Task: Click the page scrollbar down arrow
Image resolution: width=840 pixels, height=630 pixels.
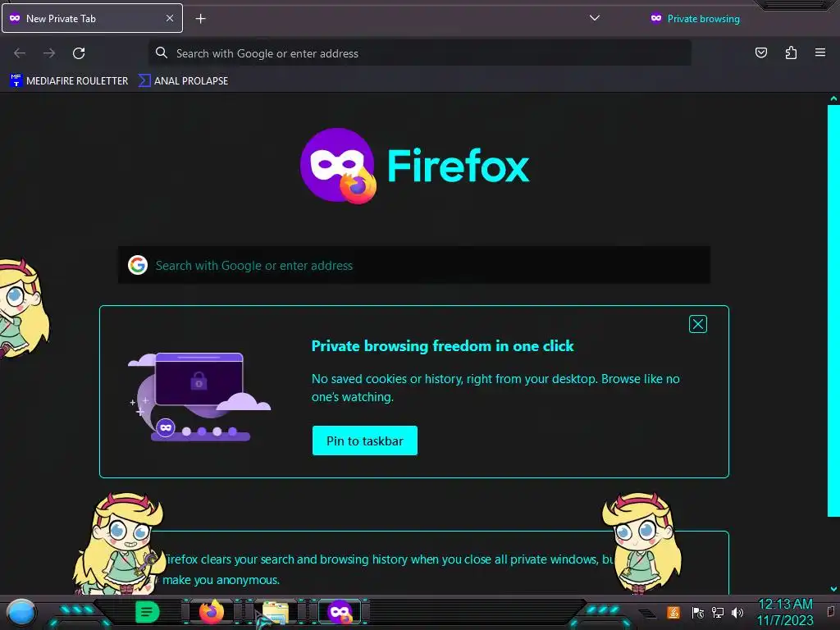Action: click(x=833, y=589)
